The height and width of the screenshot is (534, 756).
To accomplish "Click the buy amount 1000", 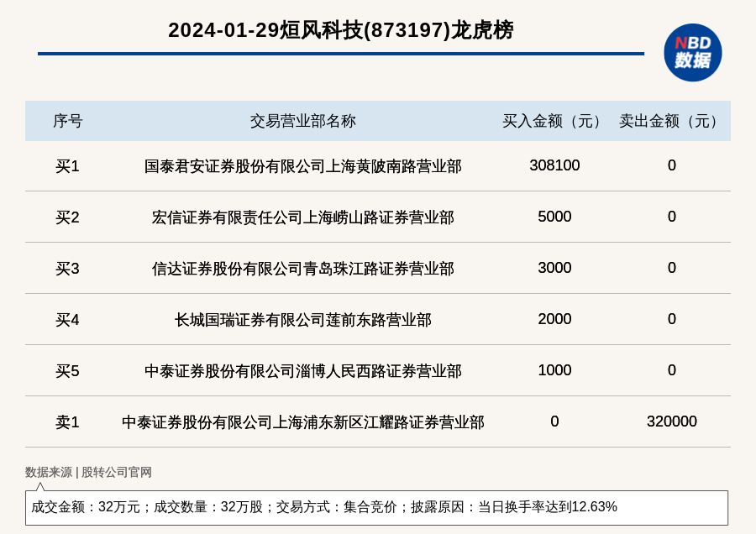I will [554, 370].
